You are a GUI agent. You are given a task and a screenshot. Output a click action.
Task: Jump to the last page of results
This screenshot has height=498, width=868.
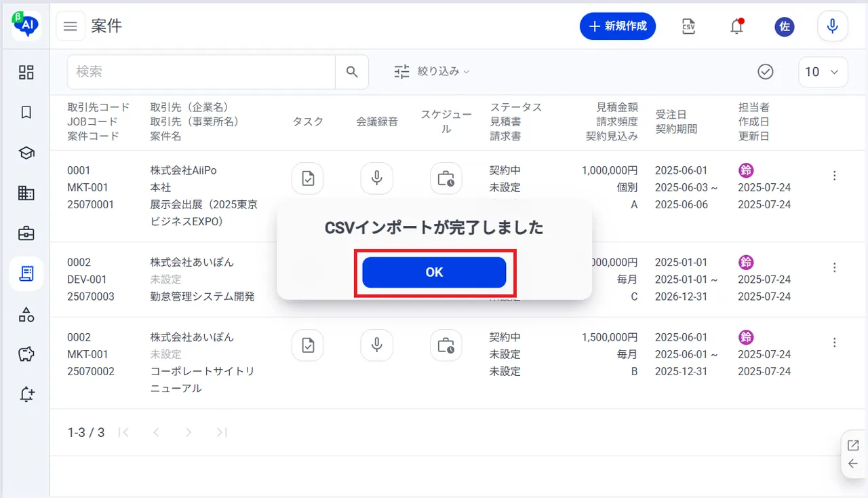coord(221,432)
